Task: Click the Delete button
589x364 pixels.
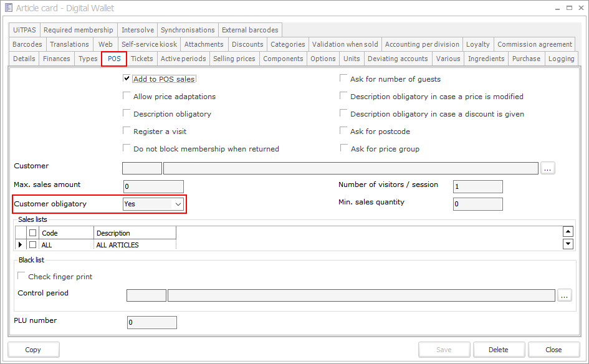Action: (499, 350)
